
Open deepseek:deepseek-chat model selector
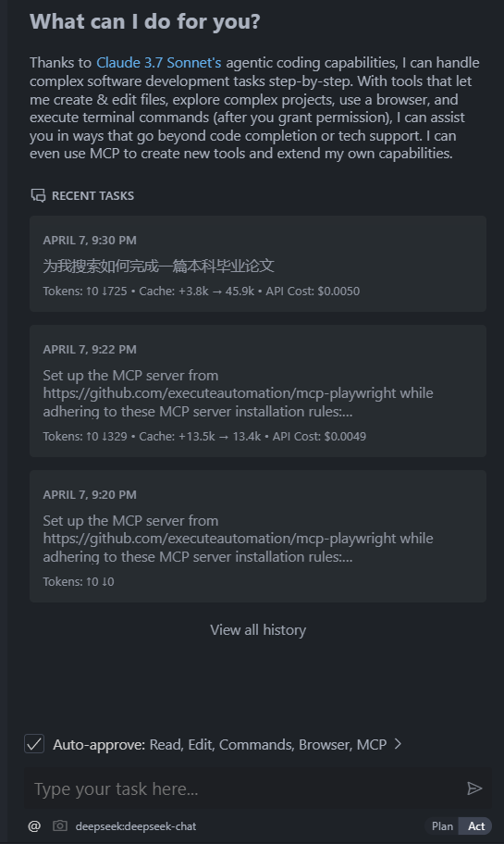136,826
